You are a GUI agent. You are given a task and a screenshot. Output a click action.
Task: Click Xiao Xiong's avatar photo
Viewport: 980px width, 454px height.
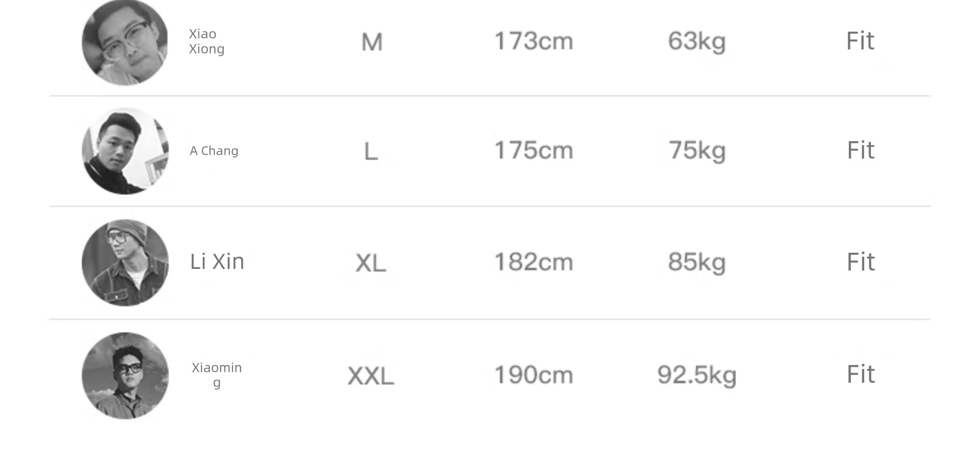[125, 42]
